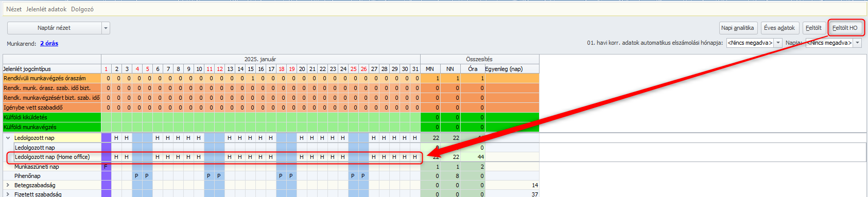Click the F cell in Munkaszüneti nap row
This screenshot has height=197, width=868.
(106, 167)
